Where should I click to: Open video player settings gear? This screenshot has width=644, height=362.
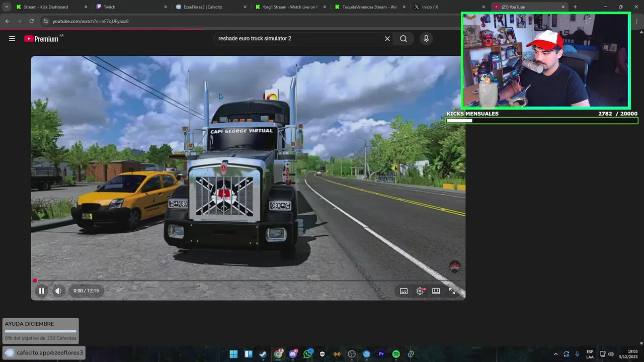[420, 291]
